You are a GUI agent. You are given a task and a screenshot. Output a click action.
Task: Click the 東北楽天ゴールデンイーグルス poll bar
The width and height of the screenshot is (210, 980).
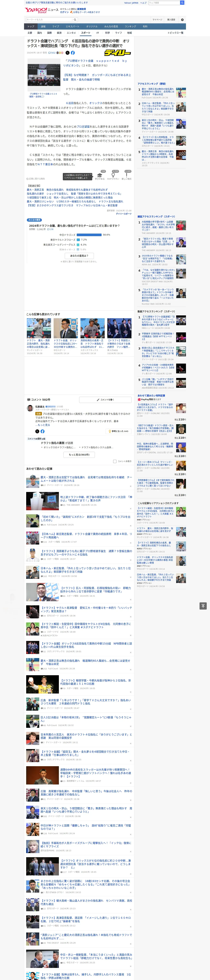[x=78, y=245]
